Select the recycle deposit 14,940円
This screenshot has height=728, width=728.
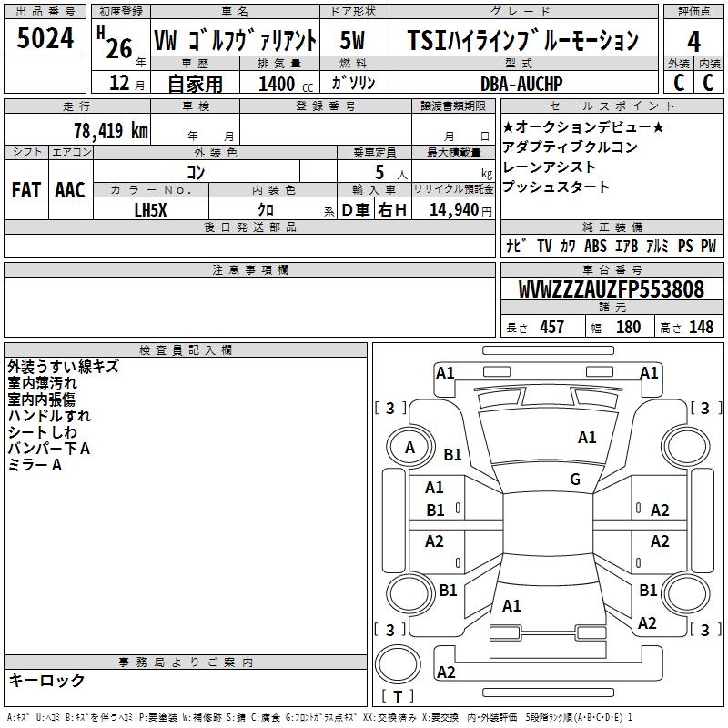460,210
